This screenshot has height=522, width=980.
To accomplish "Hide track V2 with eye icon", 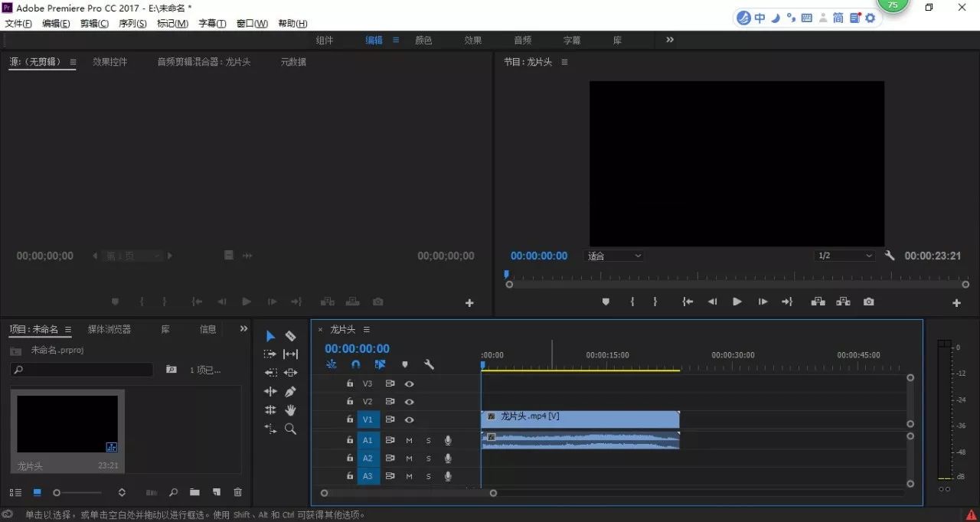I will (x=410, y=402).
